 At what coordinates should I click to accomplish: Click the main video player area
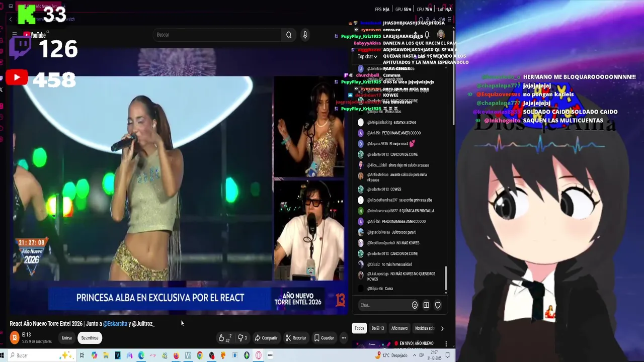178,181
